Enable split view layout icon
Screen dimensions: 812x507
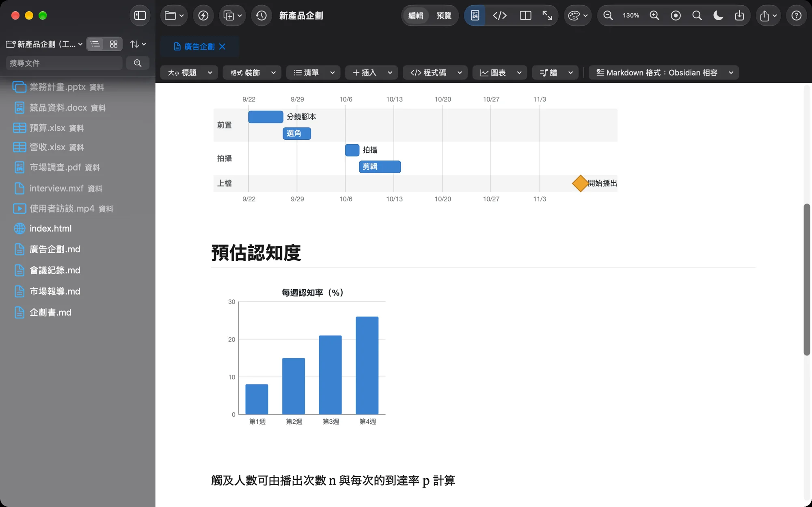[525, 15]
